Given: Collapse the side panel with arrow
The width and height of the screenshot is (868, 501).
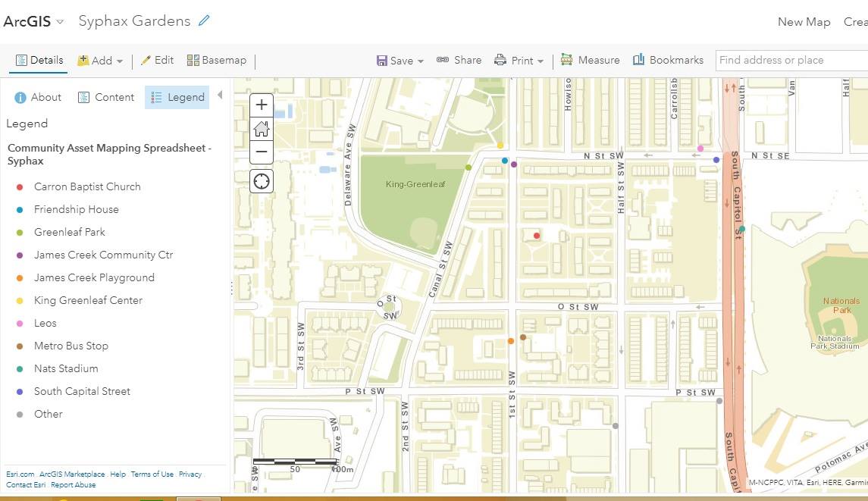Looking at the screenshot, I should click(x=221, y=95).
